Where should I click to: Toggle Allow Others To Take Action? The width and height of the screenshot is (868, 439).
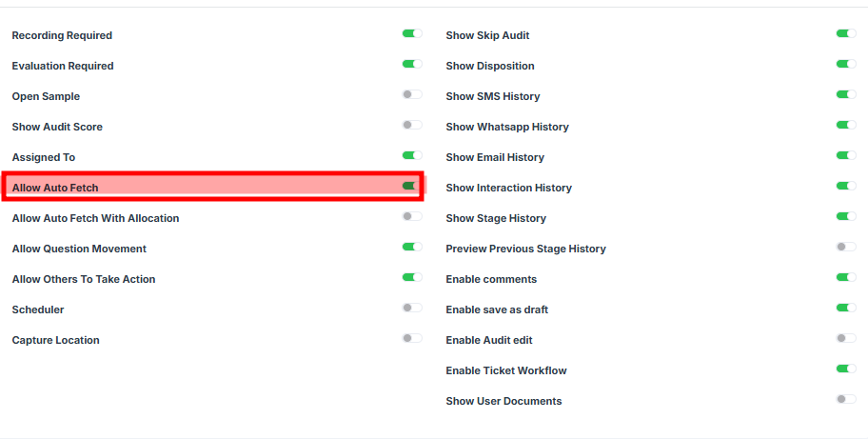[411, 277]
